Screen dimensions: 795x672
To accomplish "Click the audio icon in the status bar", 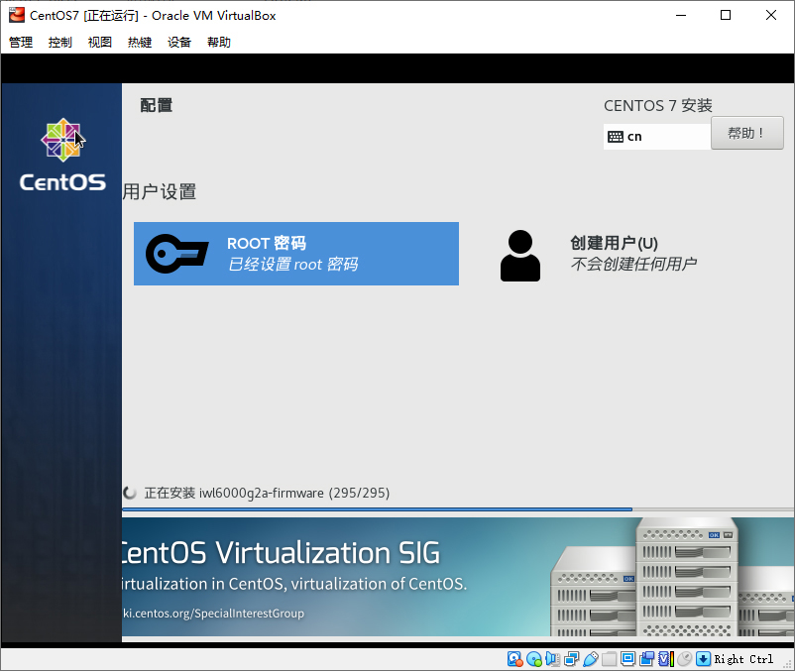I will 550,658.
